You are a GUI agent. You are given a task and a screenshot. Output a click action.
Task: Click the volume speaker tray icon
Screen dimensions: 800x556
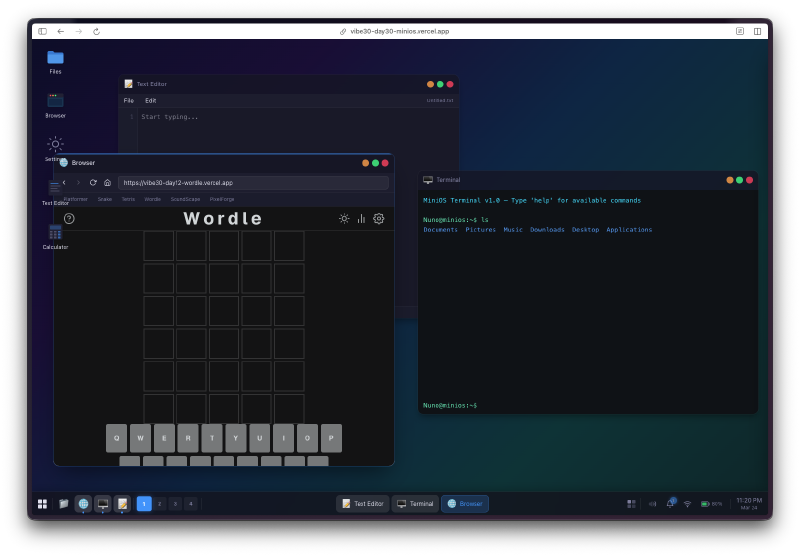pos(652,504)
